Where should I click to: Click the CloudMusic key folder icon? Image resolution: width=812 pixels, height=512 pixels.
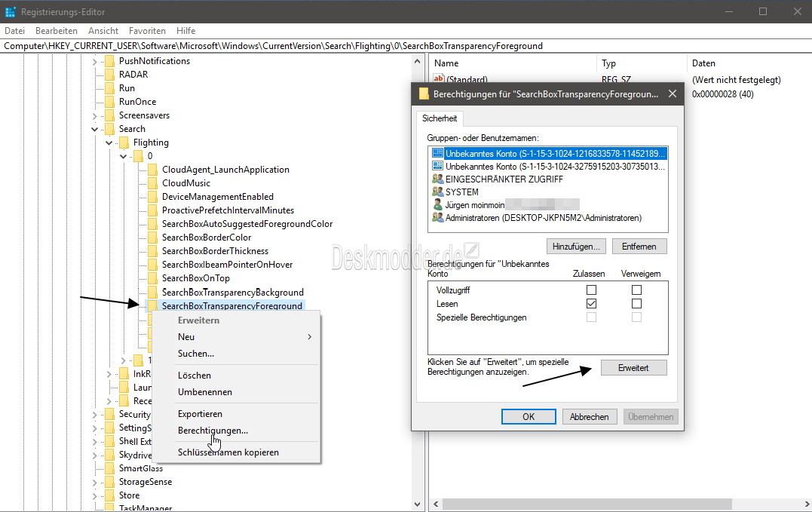point(153,183)
